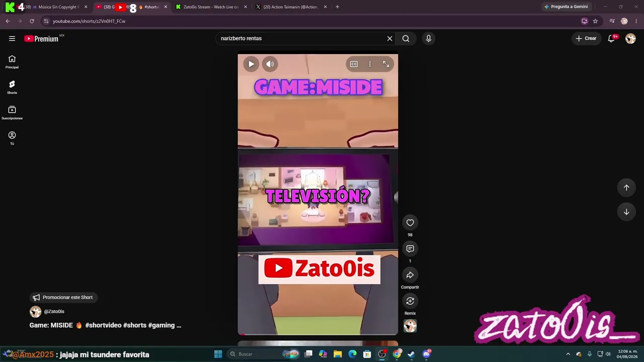The height and width of the screenshot is (362, 644).
Task: Open the taskbar clock and date
Action: coord(628,354)
